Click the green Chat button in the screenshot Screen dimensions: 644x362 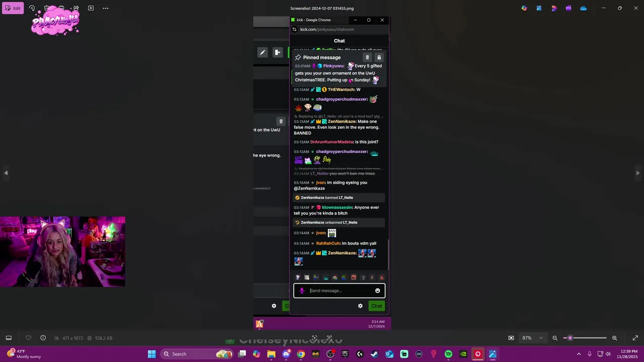click(376, 306)
